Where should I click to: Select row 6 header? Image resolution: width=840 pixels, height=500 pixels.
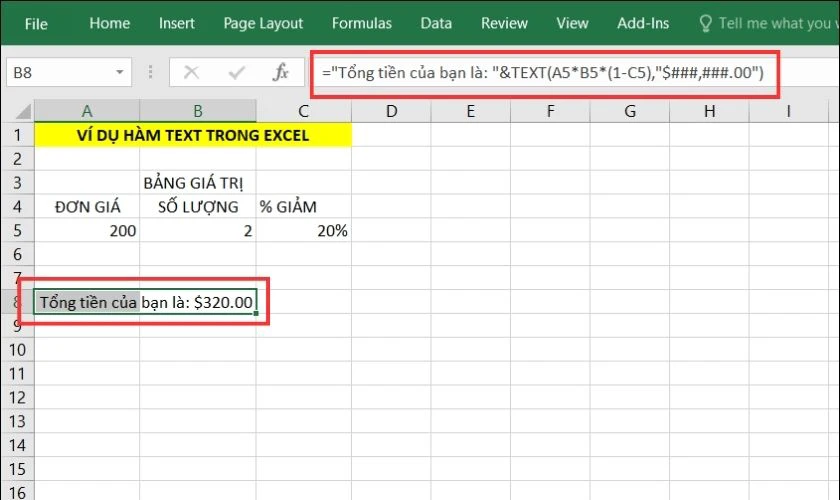[18, 254]
